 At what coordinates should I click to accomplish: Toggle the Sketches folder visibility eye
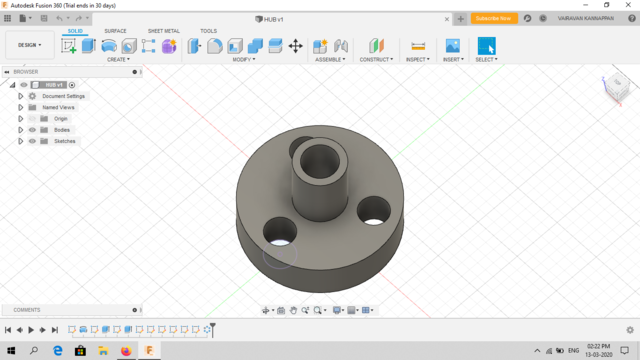pos(32,141)
